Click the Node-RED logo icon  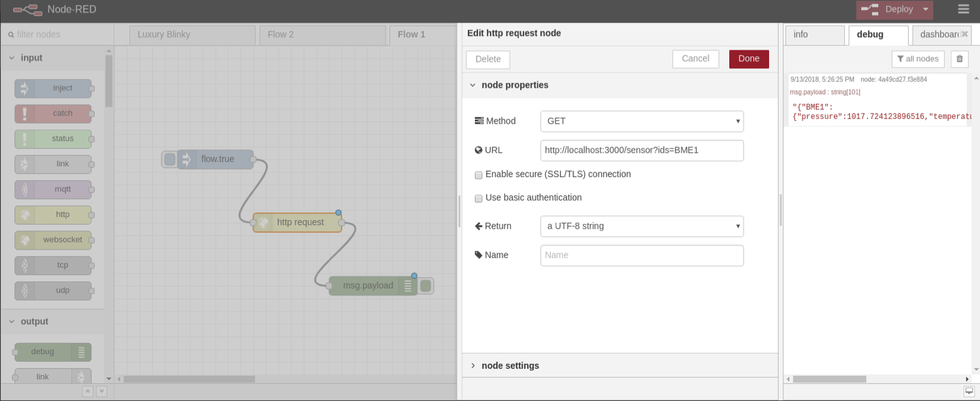[x=27, y=10]
